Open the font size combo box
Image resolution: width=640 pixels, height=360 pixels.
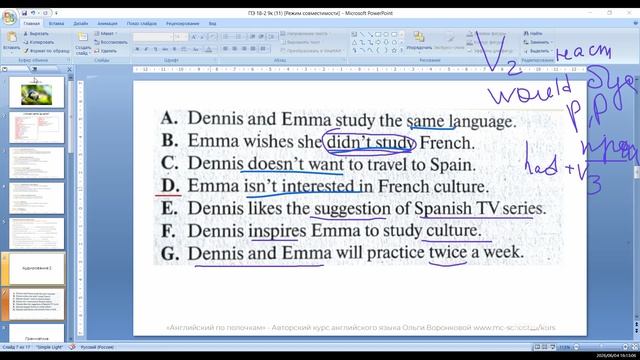pyautogui.click(x=180, y=37)
